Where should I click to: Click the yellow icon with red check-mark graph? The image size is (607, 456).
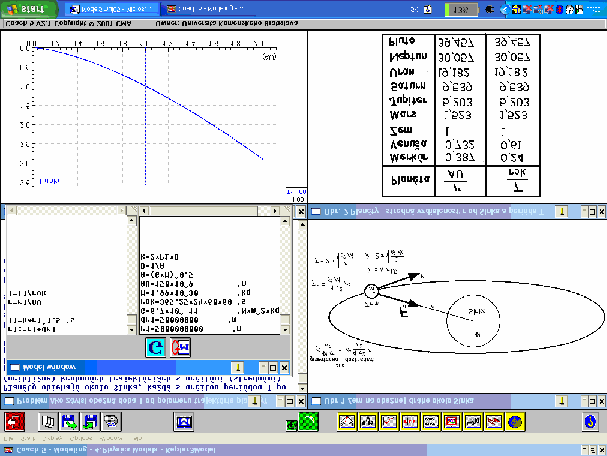pyautogui.click(x=389, y=422)
